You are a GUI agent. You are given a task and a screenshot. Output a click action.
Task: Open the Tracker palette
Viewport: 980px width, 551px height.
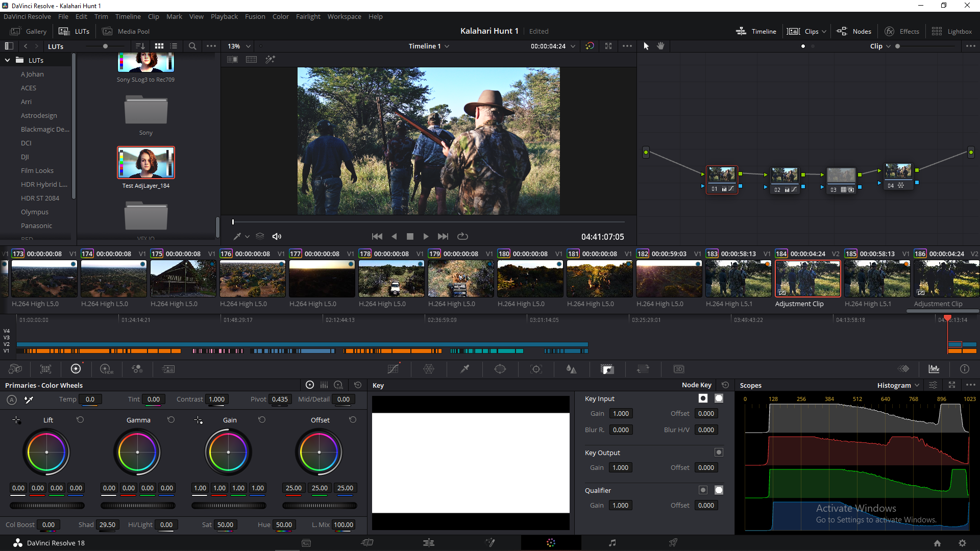pos(536,369)
